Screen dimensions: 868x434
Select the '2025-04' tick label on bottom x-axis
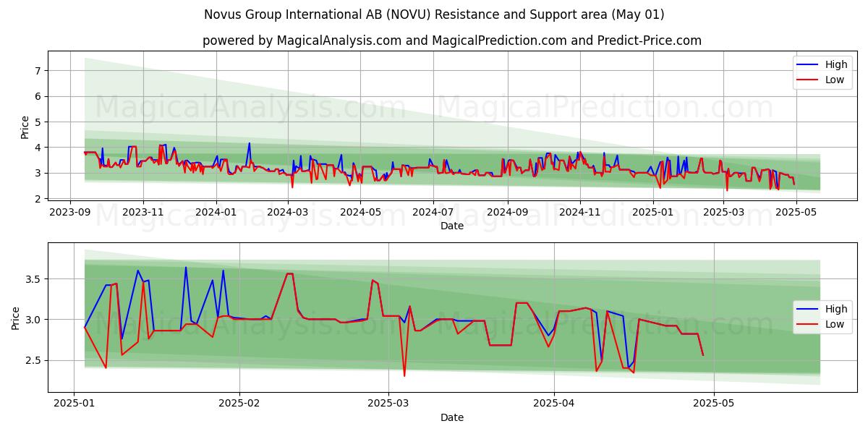(554, 404)
